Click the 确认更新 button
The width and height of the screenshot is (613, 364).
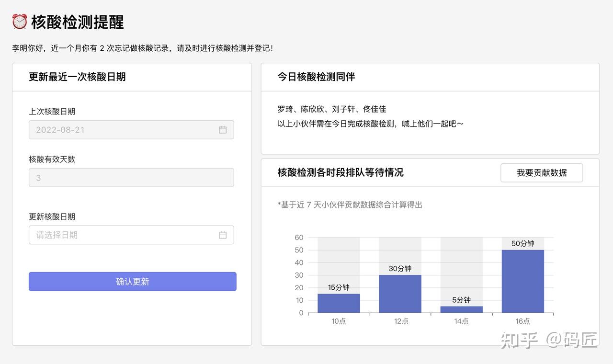pyautogui.click(x=133, y=282)
